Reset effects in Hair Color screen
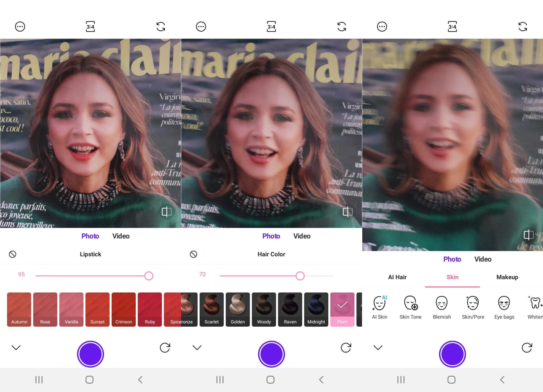The height and width of the screenshot is (392, 543). (x=346, y=348)
